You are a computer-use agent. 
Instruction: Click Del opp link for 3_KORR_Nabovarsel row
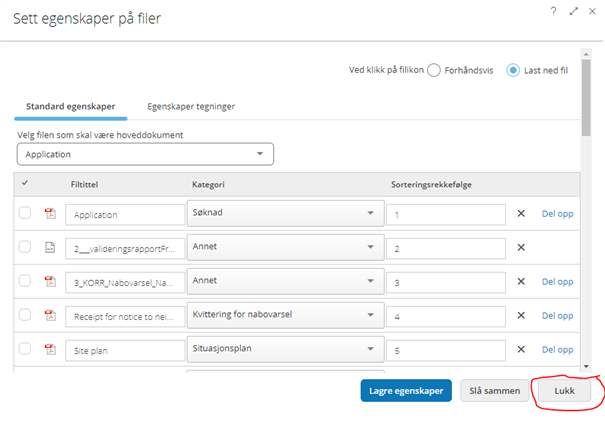click(558, 282)
